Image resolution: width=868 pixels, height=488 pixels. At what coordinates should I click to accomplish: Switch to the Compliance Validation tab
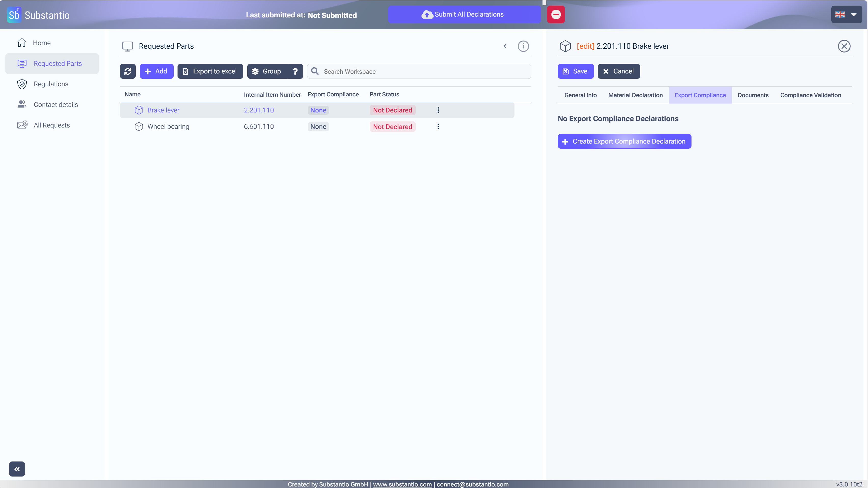pos(810,95)
